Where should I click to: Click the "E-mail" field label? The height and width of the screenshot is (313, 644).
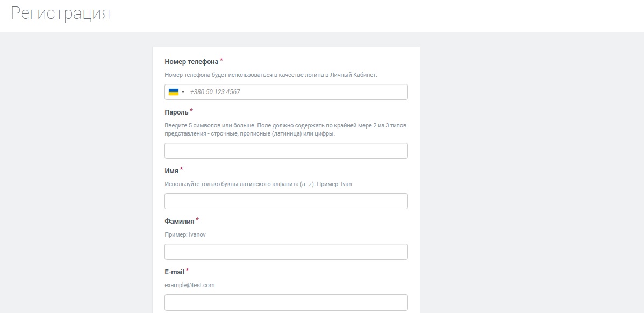[x=175, y=272]
